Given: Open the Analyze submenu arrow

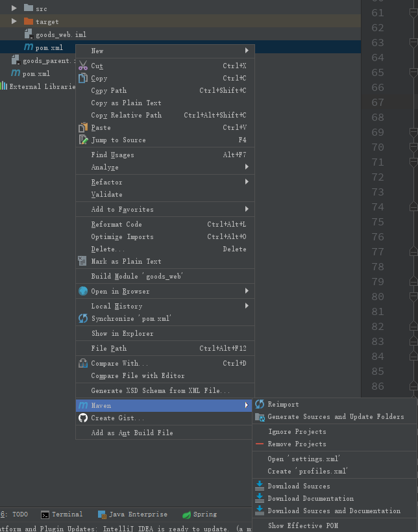Looking at the screenshot, I should pyautogui.click(x=247, y=166).
